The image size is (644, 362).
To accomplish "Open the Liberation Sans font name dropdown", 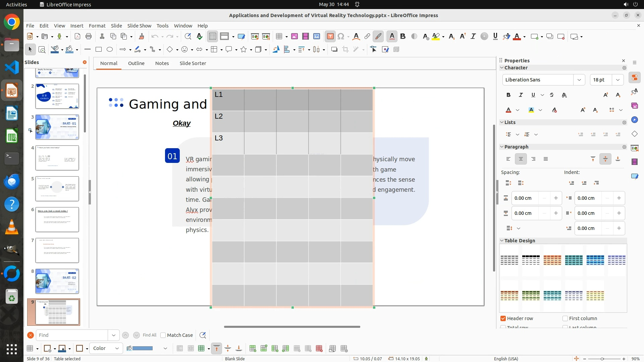I will (579, 80).
